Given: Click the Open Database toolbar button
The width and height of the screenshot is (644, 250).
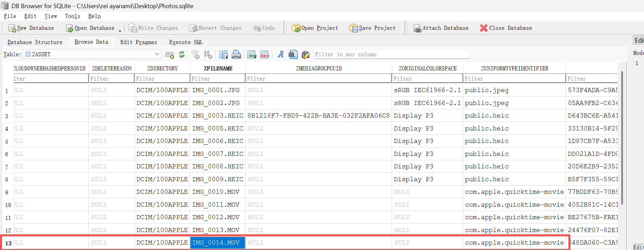Looking at the screenshot, I should click(90, 28).
